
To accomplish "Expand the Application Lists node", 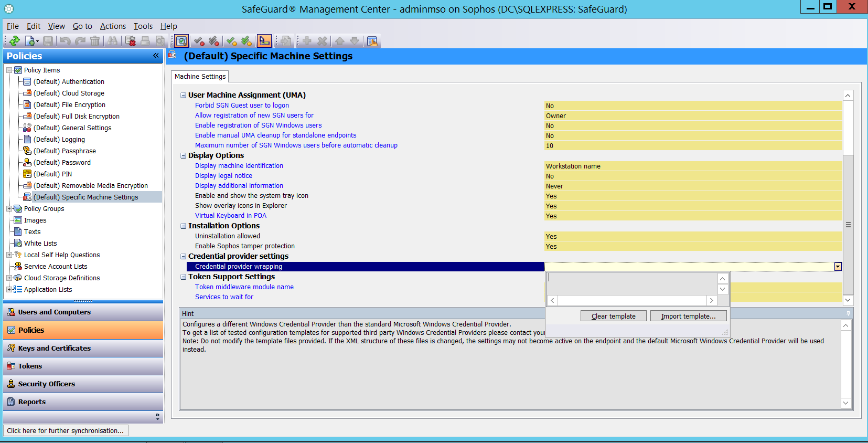I will pyautogui.click(x=9, y=290).
